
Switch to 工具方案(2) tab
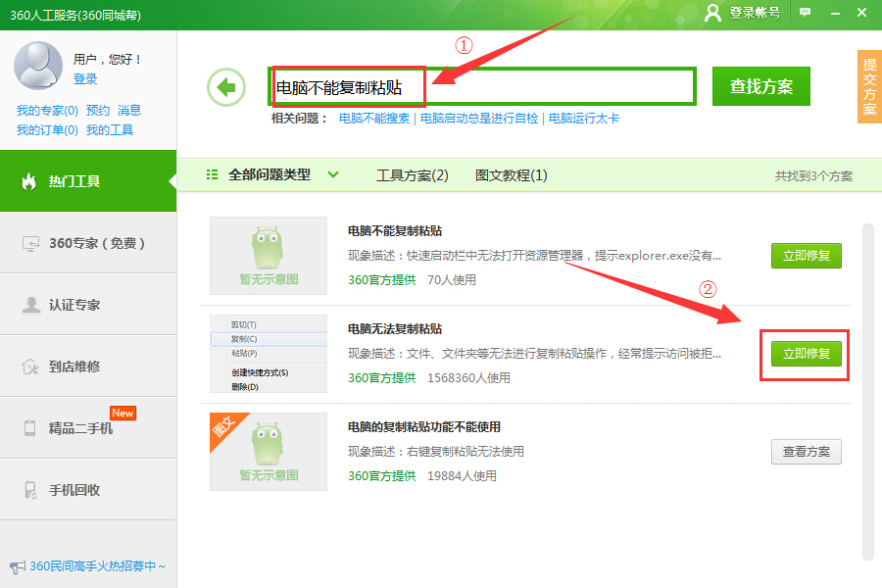pos(412,175)
